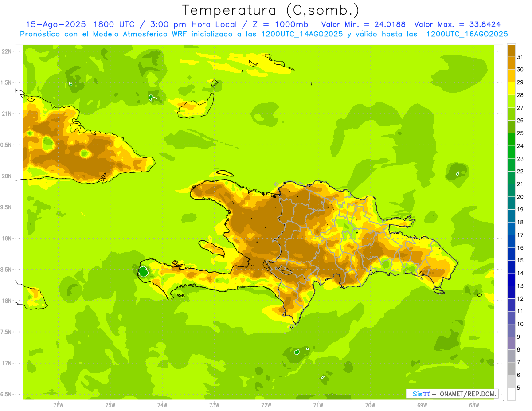Select the '15-Ago-2025' date text

pos(55,24)
